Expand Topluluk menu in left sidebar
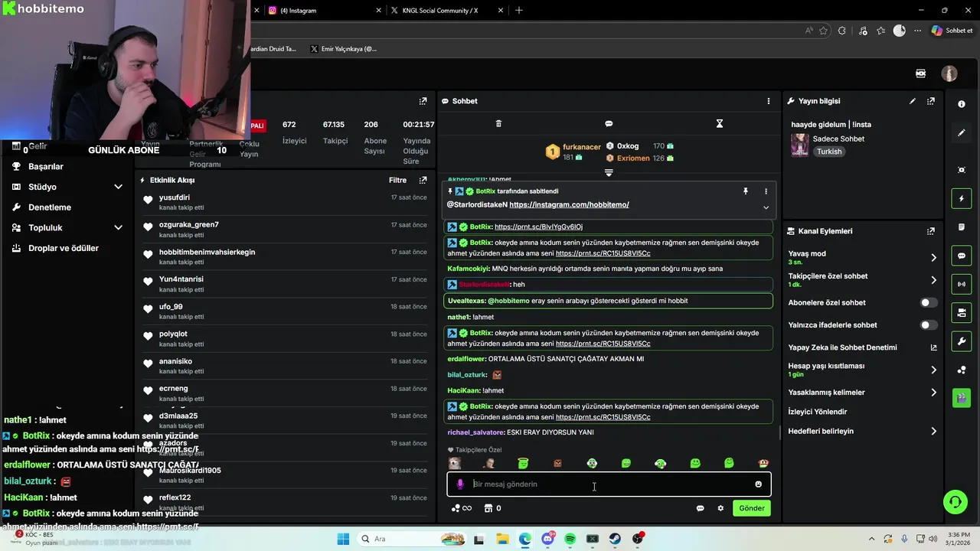This screenshot has width=980, height=551. pyautogui.click(x=118, y=227)
